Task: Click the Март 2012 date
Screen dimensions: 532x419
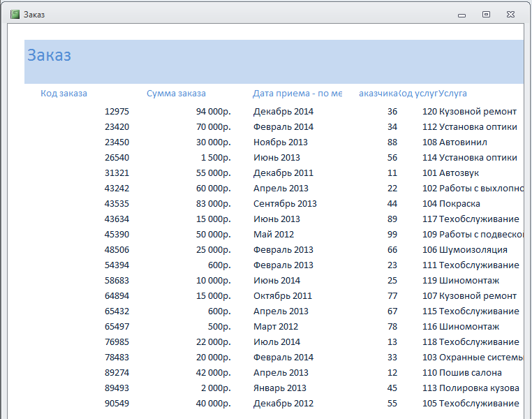Action: click(276, 327)
